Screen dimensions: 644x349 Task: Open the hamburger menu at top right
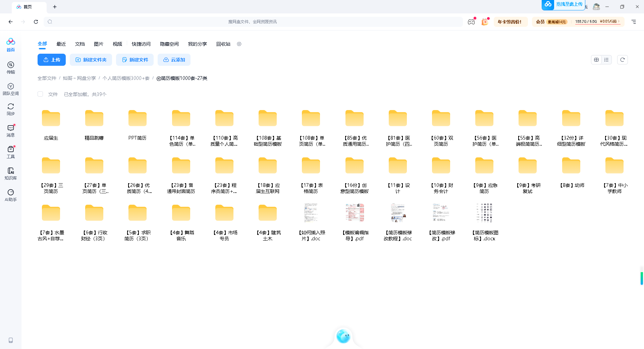(634, 22)
